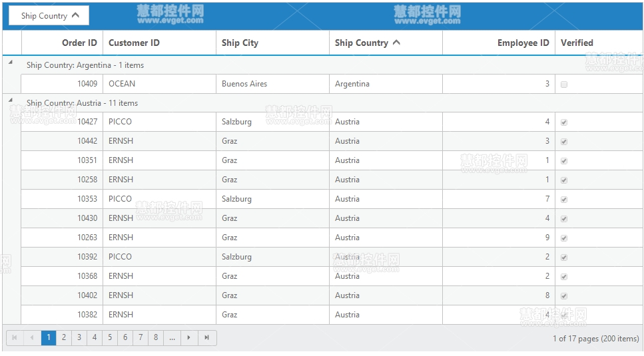Click the Argentina ship country cell
The height and width of the screenshot is (356, 644).
point(386,84)
